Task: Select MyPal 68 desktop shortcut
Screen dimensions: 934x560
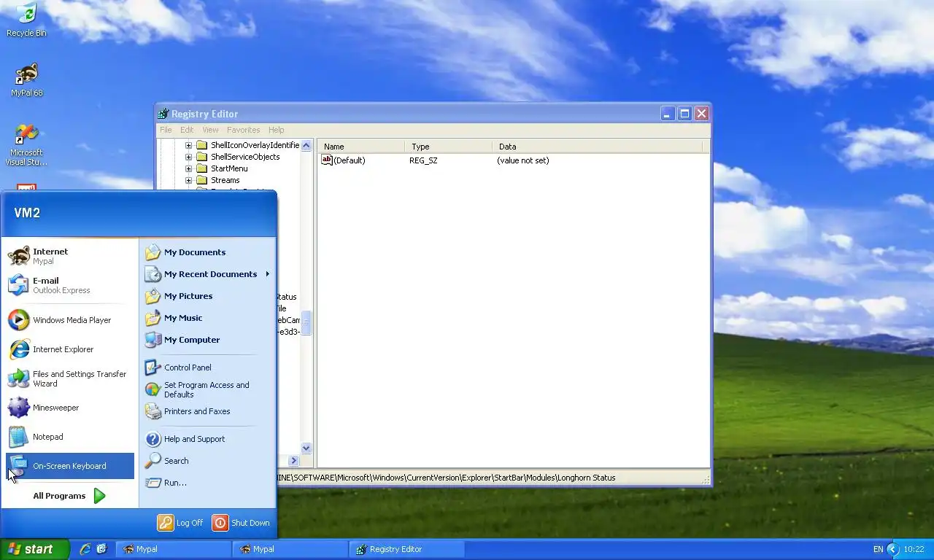Action: point(26,79)
